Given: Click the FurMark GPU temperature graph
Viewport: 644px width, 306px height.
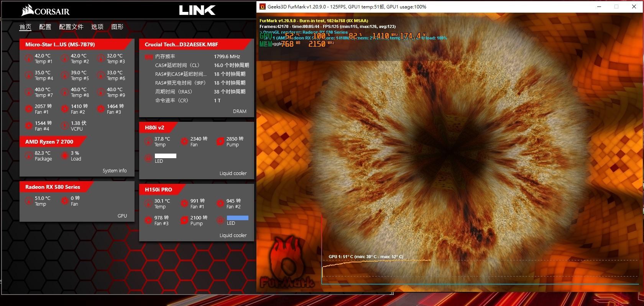Looking at the screenshot, I should [x=480, y=268].
